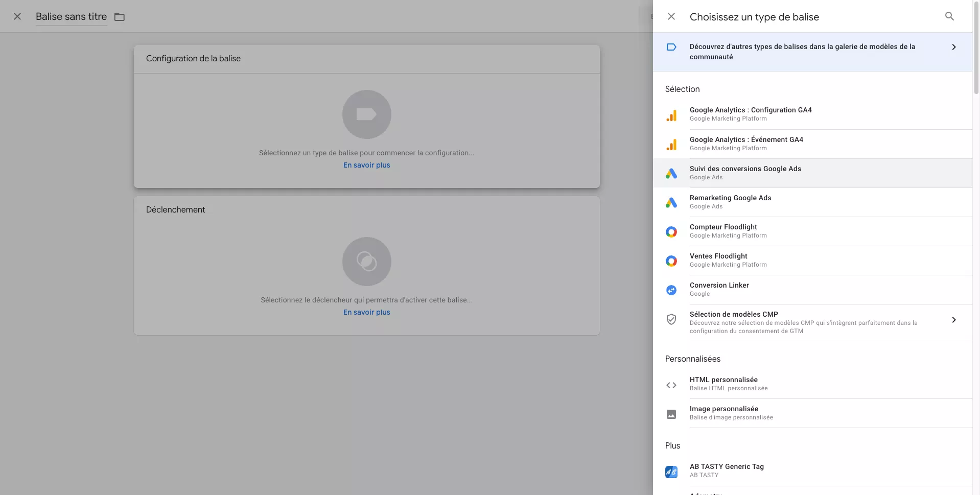Click the community gallery template icon
The width and height of the screenshot is (980, 495).
click(x=672, y=46)
